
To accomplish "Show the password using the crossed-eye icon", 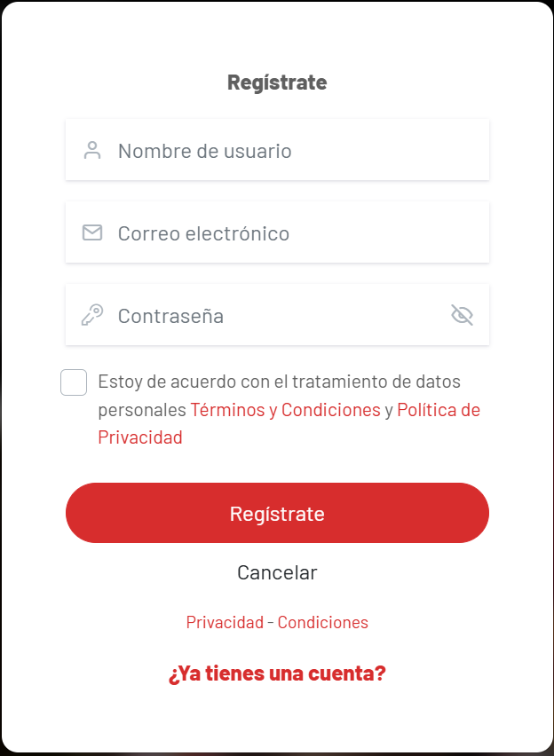I will (462, 315).
